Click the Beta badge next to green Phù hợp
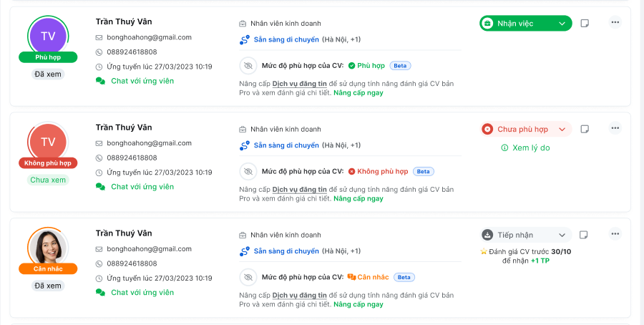Viewport: 644px width, 325px height. pyautogui.click(x=400, y=66)
